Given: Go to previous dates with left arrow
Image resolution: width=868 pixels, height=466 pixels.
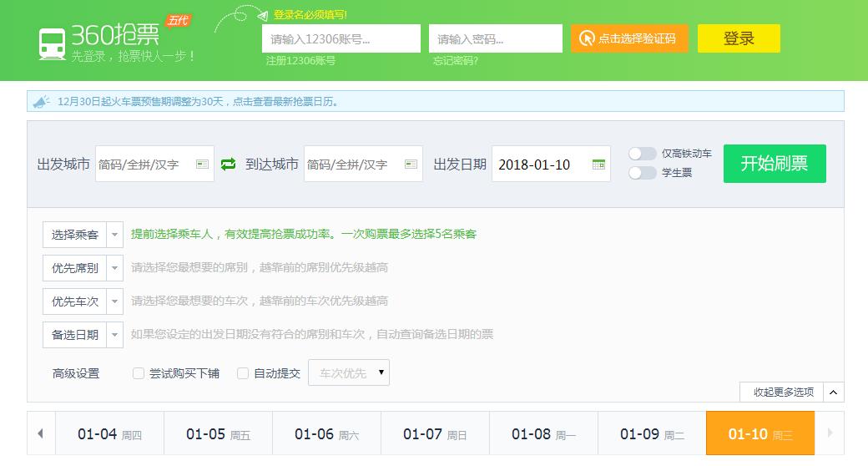Looking at the screenshot, I should tap(40, 433).
